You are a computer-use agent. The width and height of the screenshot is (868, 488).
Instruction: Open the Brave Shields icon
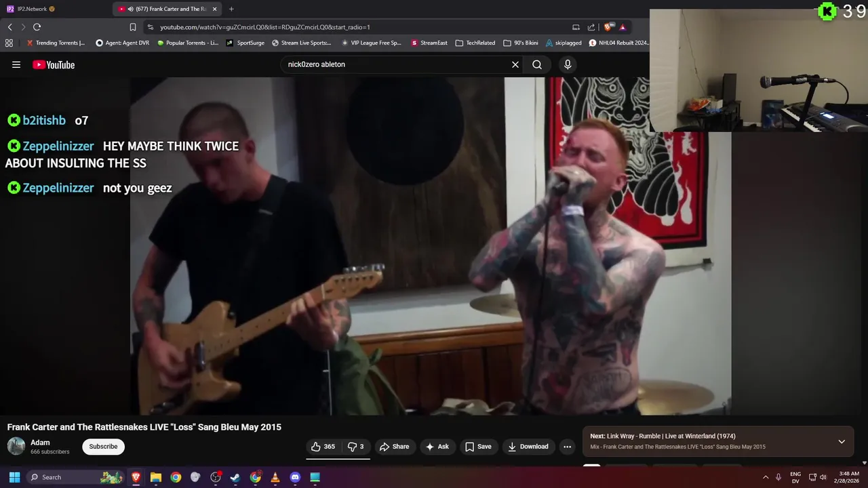click(608, 27)
